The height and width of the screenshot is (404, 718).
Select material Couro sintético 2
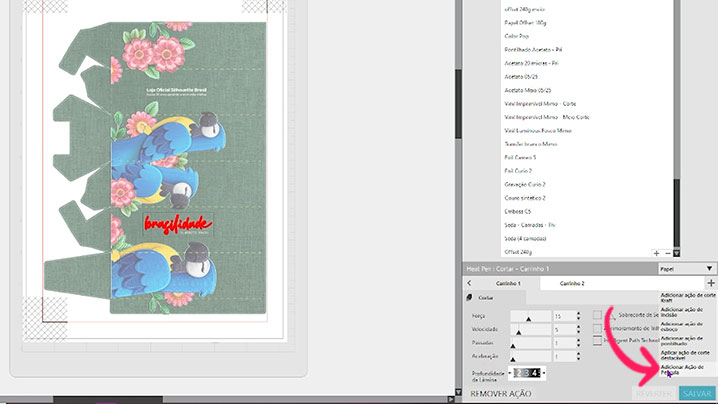coord(525,198)
